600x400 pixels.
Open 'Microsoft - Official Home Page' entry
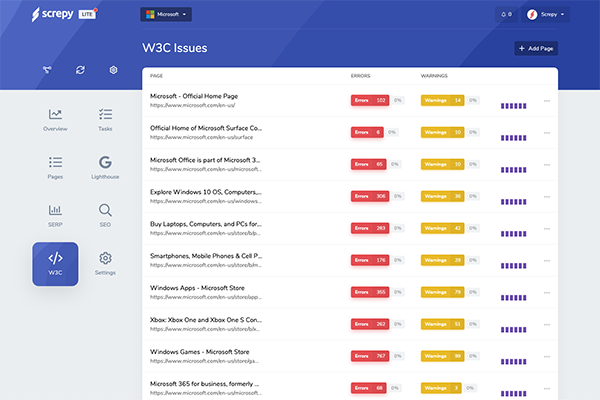click(194, 96)
